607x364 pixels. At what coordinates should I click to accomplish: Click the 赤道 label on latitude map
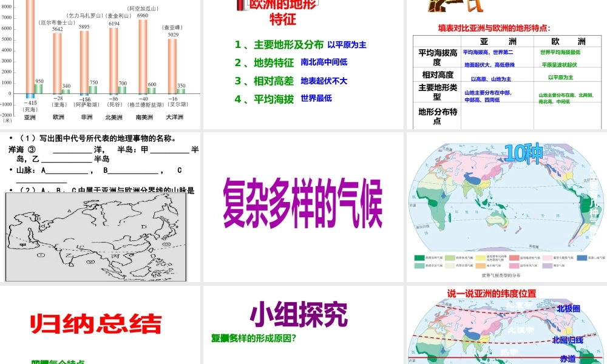click(568, 359)
